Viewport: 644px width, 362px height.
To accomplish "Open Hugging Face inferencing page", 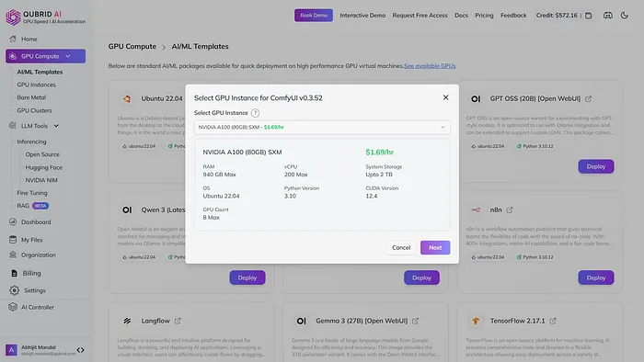I will (x=44, y=167).
